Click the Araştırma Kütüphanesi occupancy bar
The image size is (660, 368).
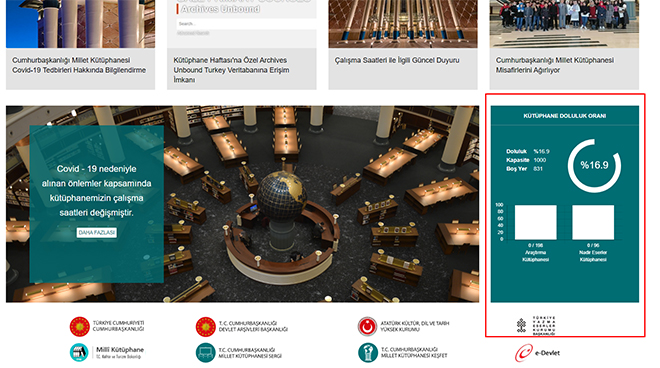click(535, 222)
